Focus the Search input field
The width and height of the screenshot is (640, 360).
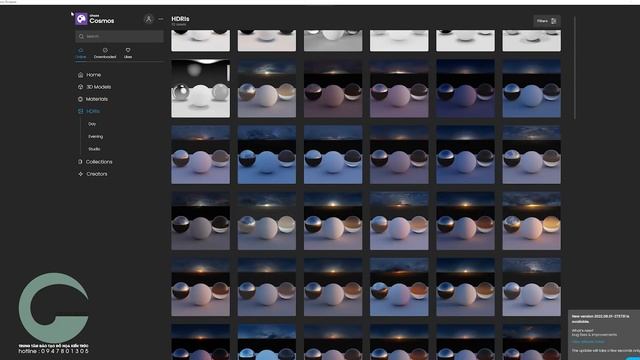pos(119,36)
